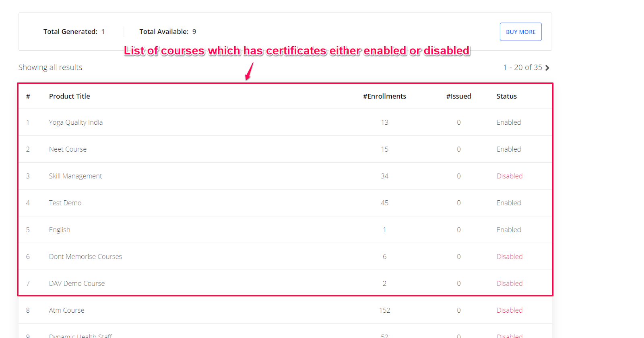This screenshot has height=338, width=644.
Task: Click the Neet Course enrollments value 15
Action: tap(384, 149)
